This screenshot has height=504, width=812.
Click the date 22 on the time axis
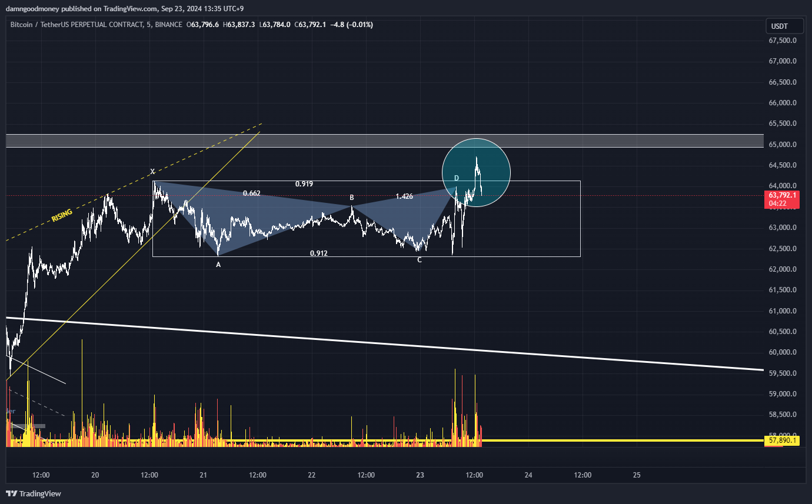[312, 475]
